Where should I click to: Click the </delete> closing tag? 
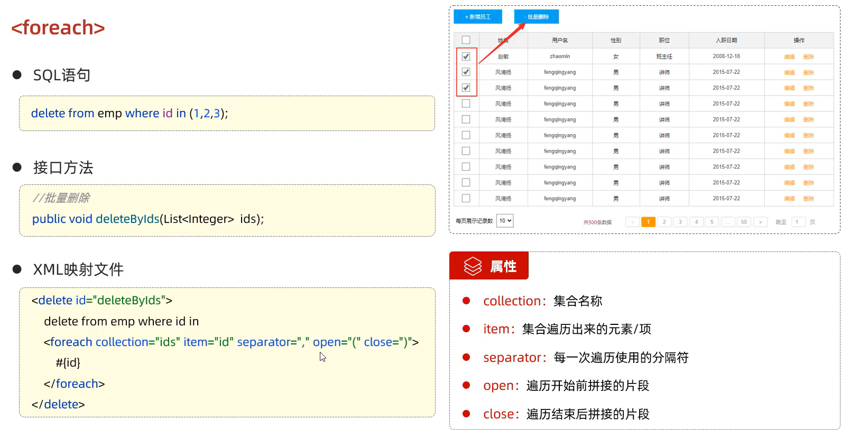coord(58,404)
